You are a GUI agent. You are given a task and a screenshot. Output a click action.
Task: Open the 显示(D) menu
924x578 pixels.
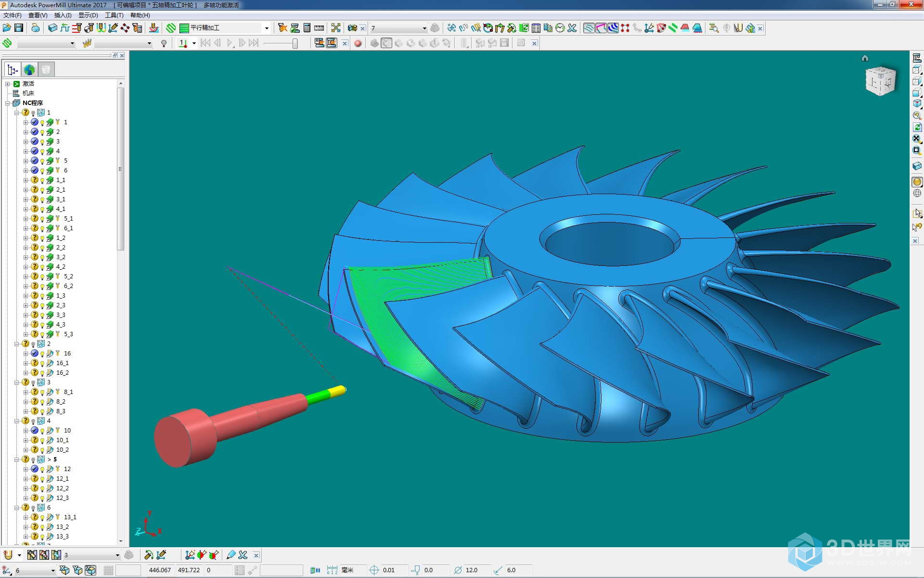pyautogui.click(x=88, y=15)
